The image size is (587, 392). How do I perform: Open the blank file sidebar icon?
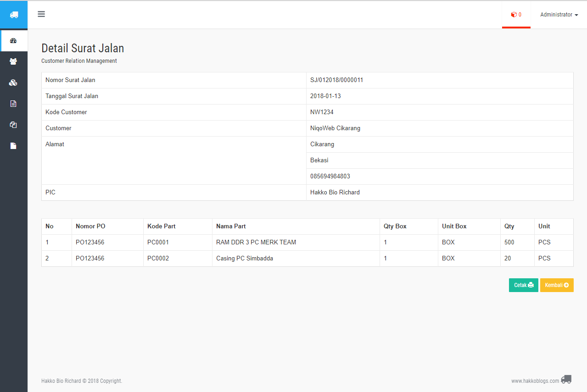13,146
